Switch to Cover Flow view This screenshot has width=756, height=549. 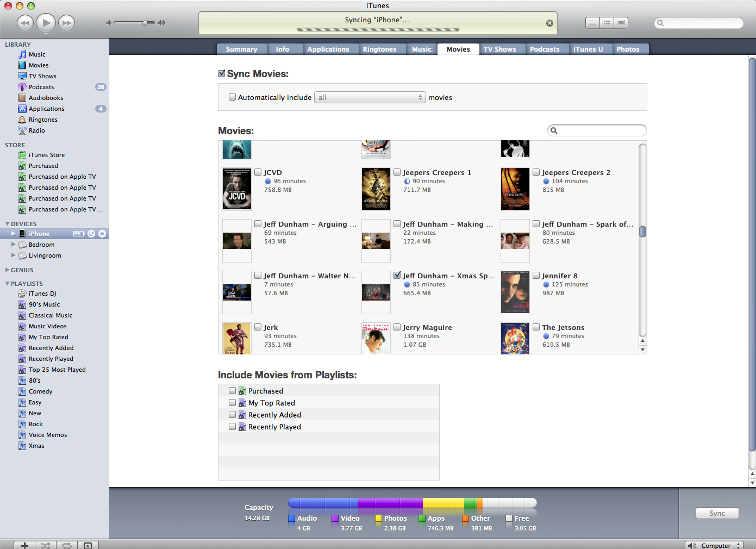coord(621,22)
